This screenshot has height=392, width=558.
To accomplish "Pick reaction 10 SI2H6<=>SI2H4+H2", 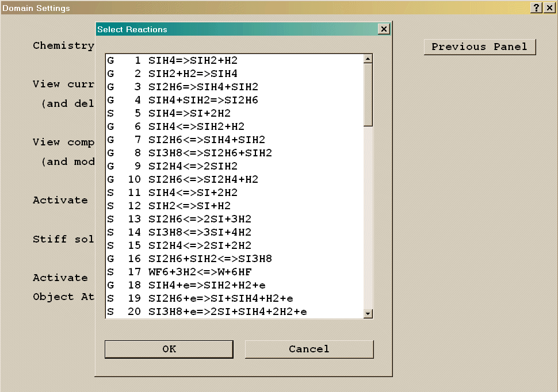I will pos(203,179).
